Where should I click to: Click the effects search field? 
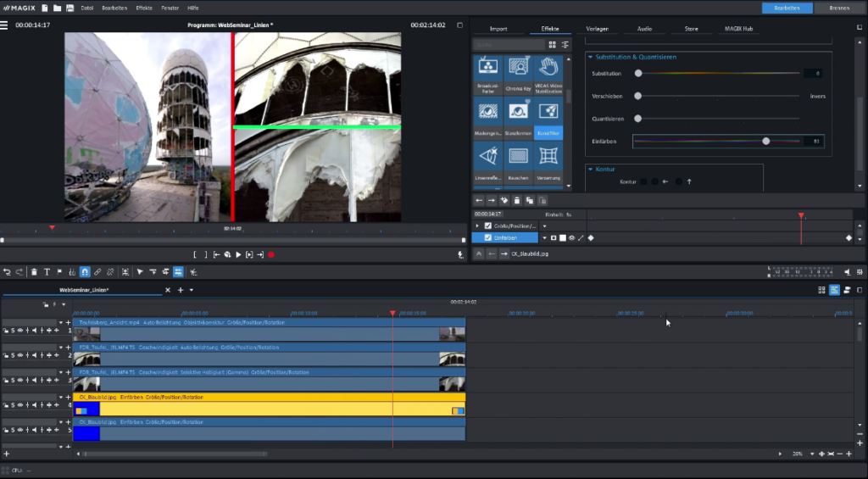tap(509, 44)
